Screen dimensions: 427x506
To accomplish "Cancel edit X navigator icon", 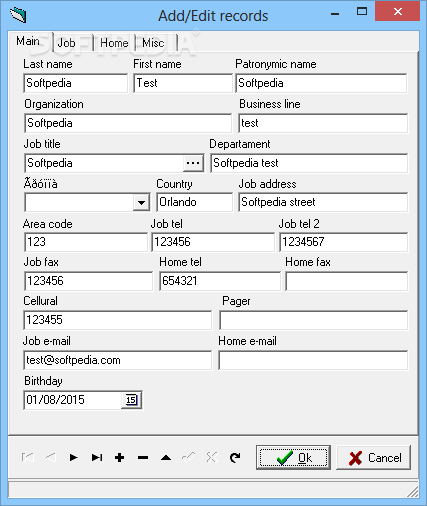I will point(212,457).
